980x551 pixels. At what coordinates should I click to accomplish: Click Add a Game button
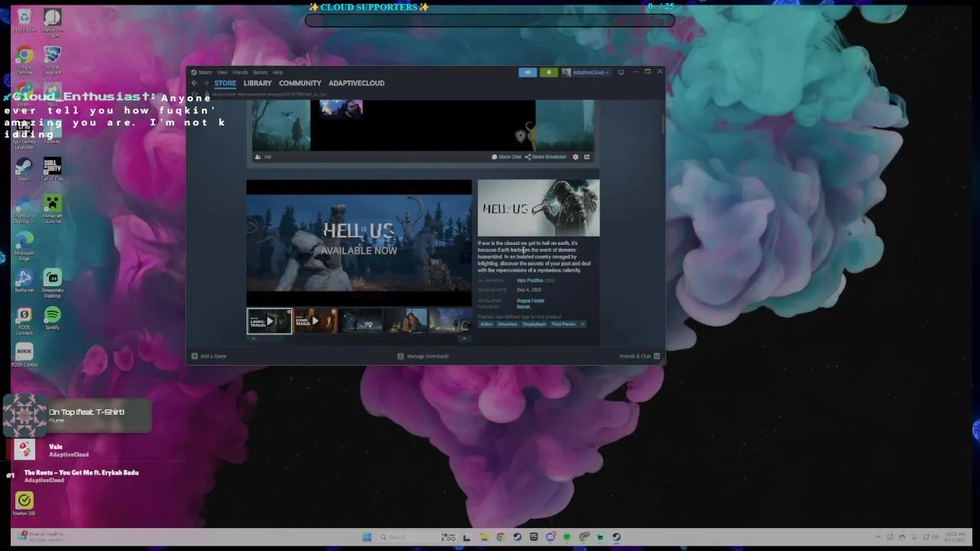209,356
